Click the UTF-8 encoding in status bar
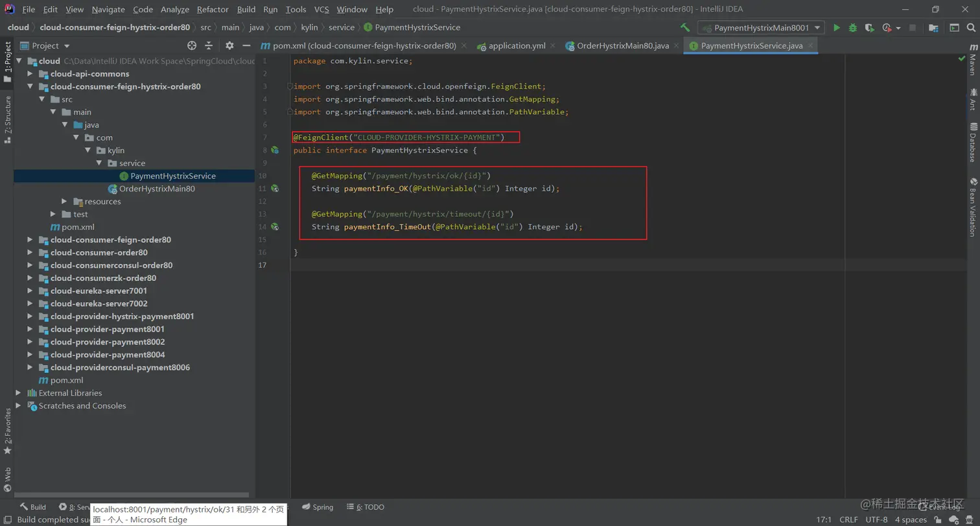The width and height of the screenshot is (980, 526). tap(876, 520)
